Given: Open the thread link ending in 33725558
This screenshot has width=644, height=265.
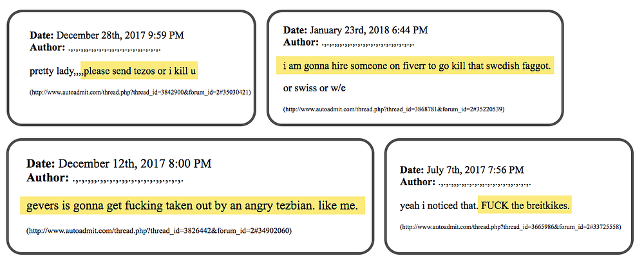Looking at the screenshot, I should [x=511, y=227].
